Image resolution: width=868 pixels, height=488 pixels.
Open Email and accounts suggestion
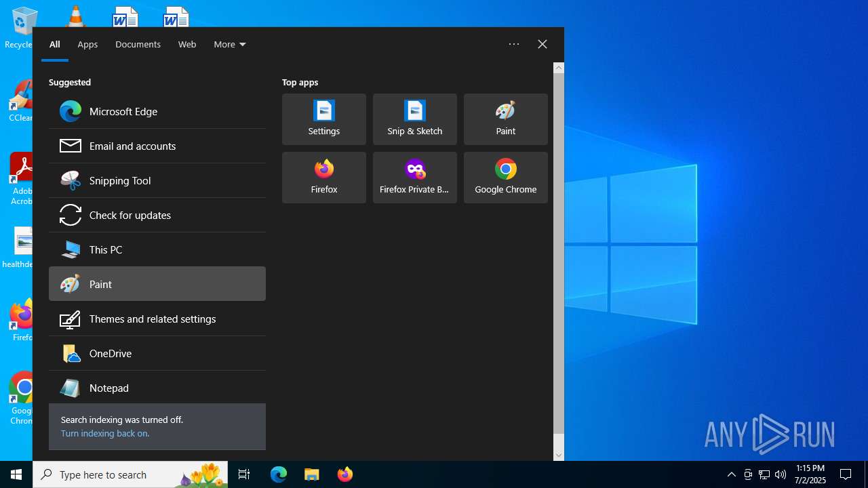click(157, 146)
